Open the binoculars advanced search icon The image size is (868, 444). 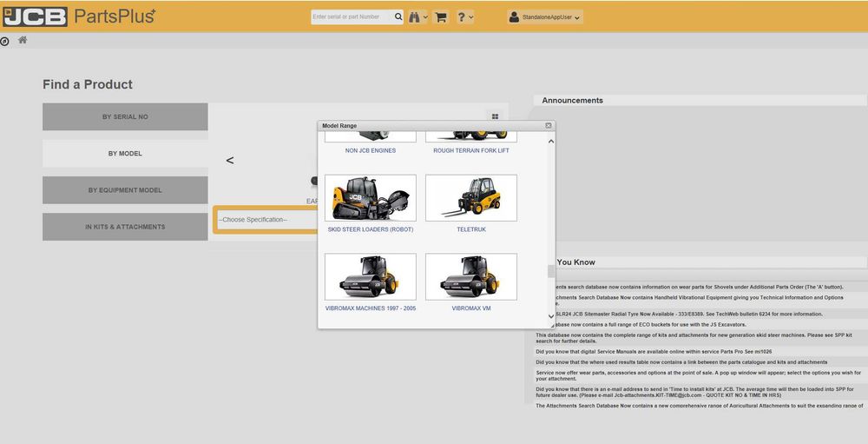(418, 17)
